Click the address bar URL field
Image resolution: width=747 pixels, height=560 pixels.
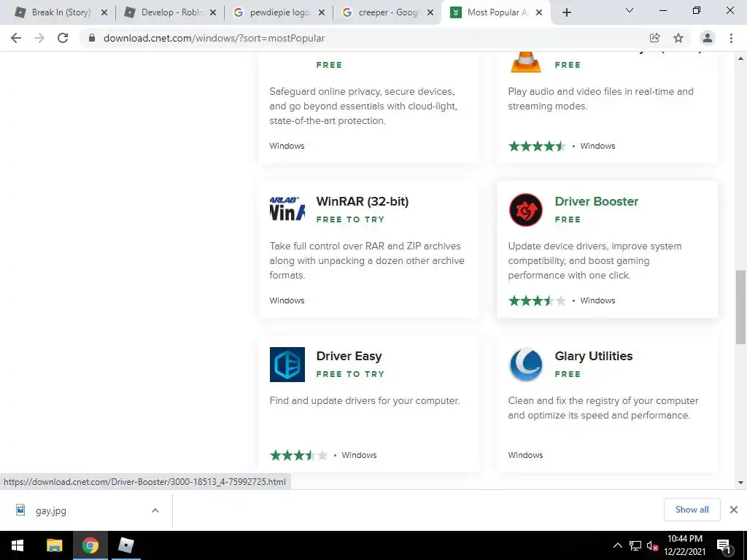[214, 38]
